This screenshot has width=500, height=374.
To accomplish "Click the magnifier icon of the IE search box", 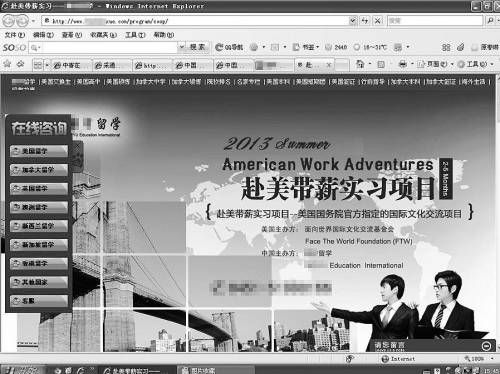I will click(490, 21).
